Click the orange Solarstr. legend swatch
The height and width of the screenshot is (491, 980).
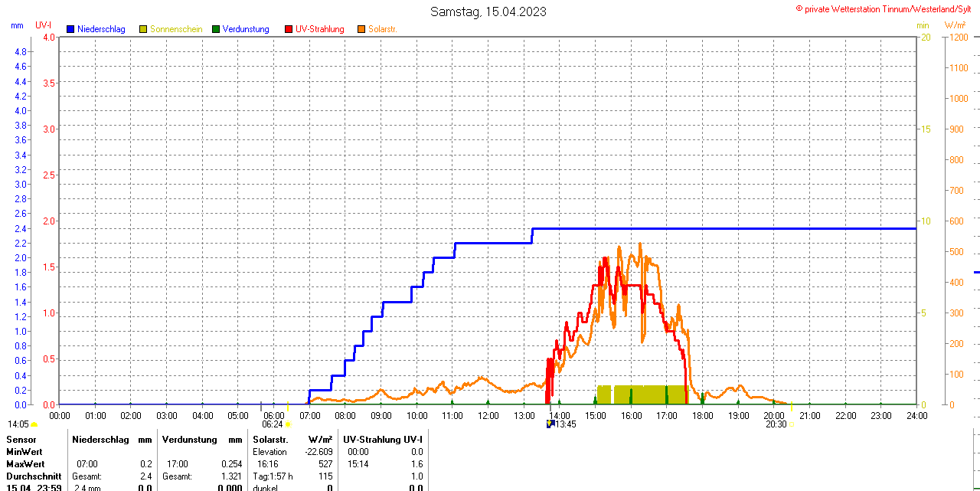coord(361,29)
